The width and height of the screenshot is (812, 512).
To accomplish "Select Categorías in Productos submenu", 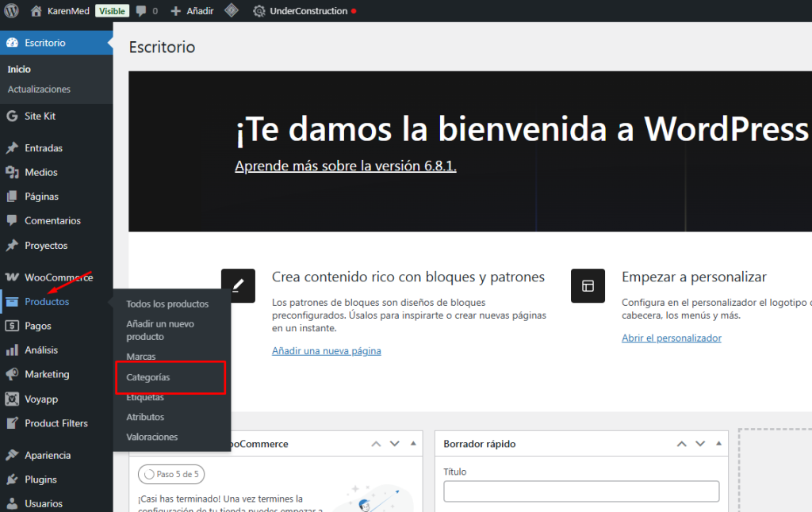I will tap(148, 377).
